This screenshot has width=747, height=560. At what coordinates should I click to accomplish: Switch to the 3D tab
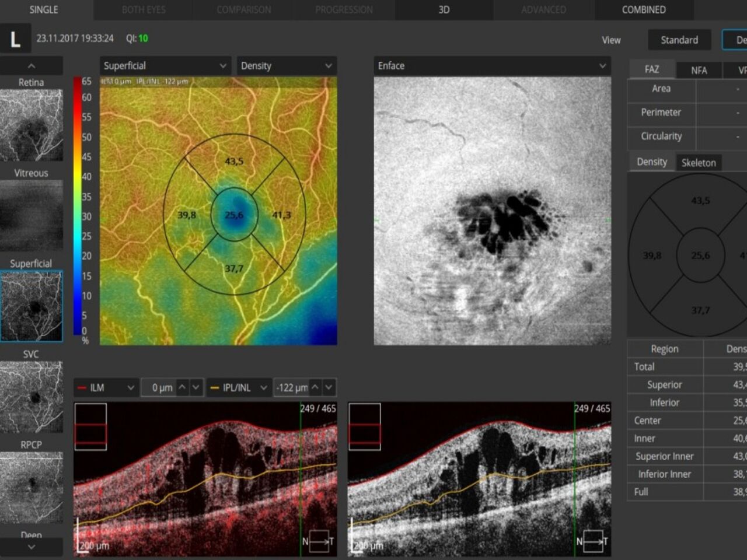coord(444,10)
